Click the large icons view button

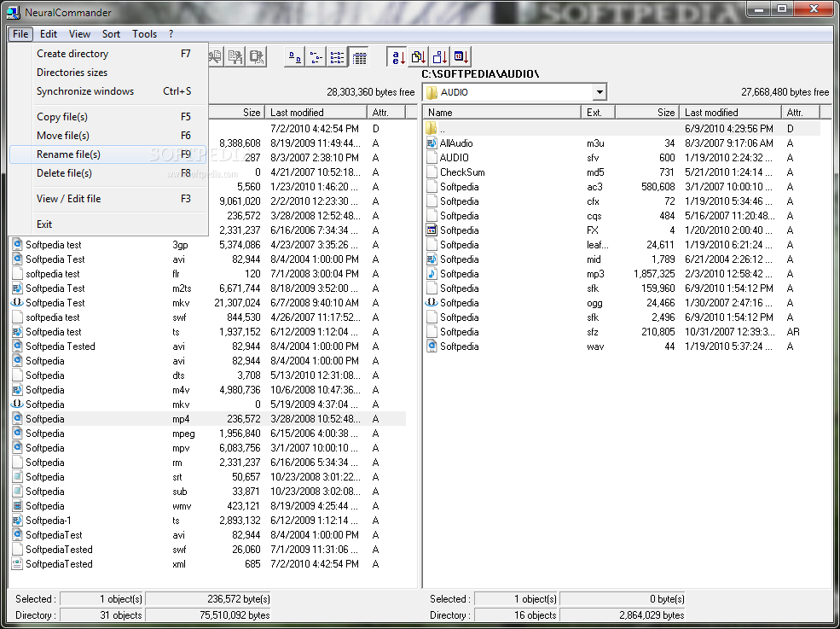click(x=294, y=57)
